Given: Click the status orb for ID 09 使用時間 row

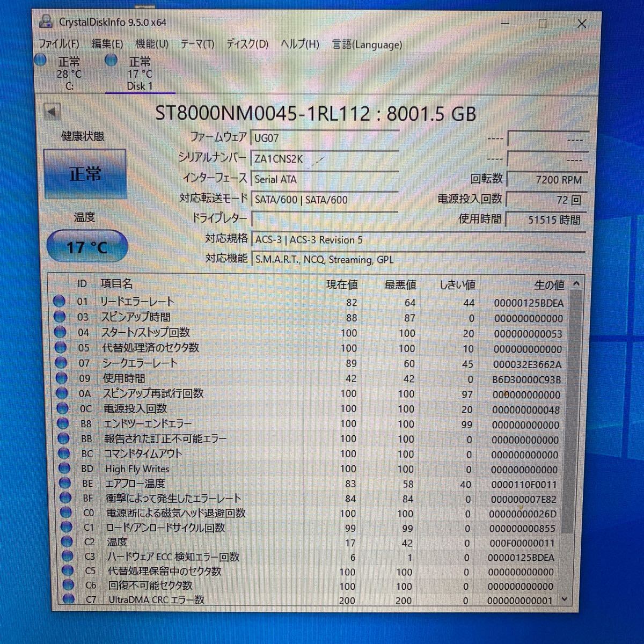Looking at the screenshot, I should [x=62, y=378].
